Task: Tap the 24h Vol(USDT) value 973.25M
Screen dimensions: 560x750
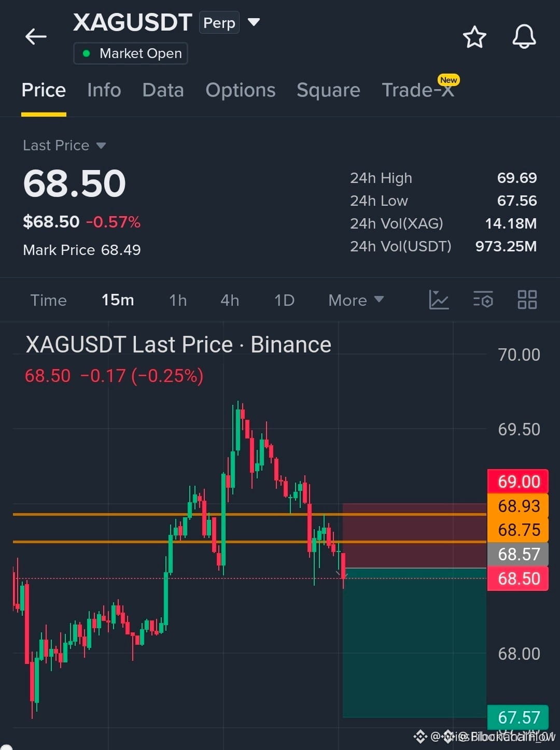Action: click(x=506, y=246)
